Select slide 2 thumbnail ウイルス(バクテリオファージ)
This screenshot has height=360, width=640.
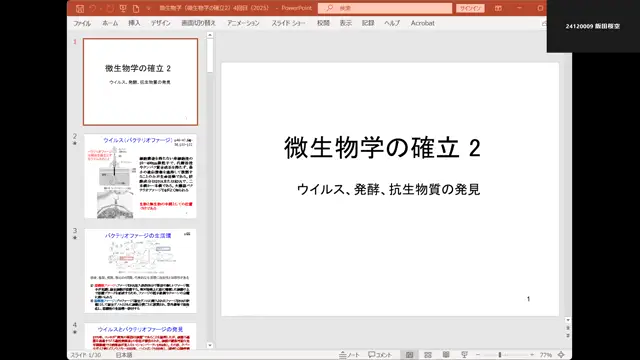[x=140, y=176]
